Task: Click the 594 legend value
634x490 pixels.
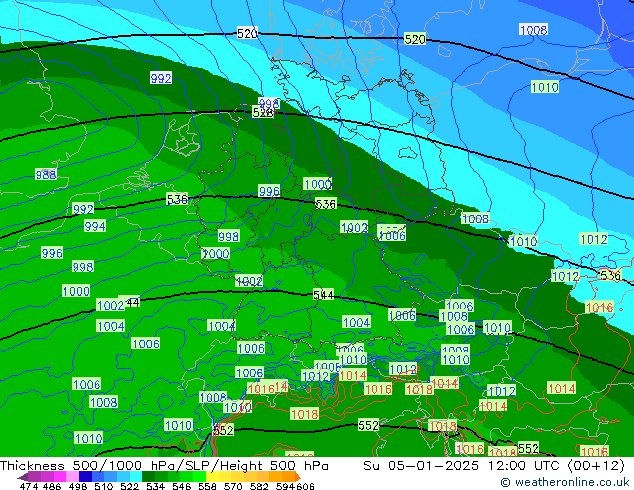Action: click(x=285, y=486)
